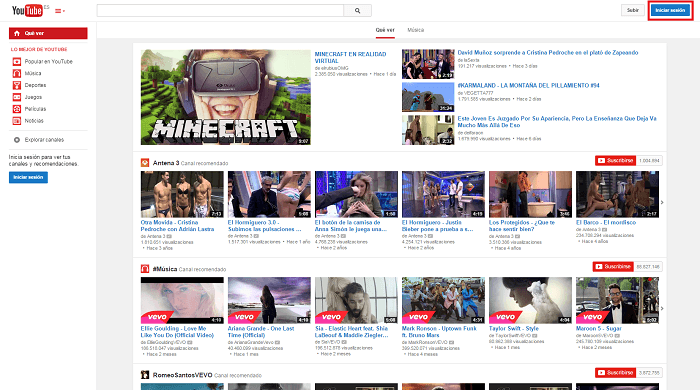This screenshot has width=700, height=390.
Task: Open the Ellie Goulding - Love Me Like You Do thumbnail
Action: pyautogui.click(x=182, y=300)
